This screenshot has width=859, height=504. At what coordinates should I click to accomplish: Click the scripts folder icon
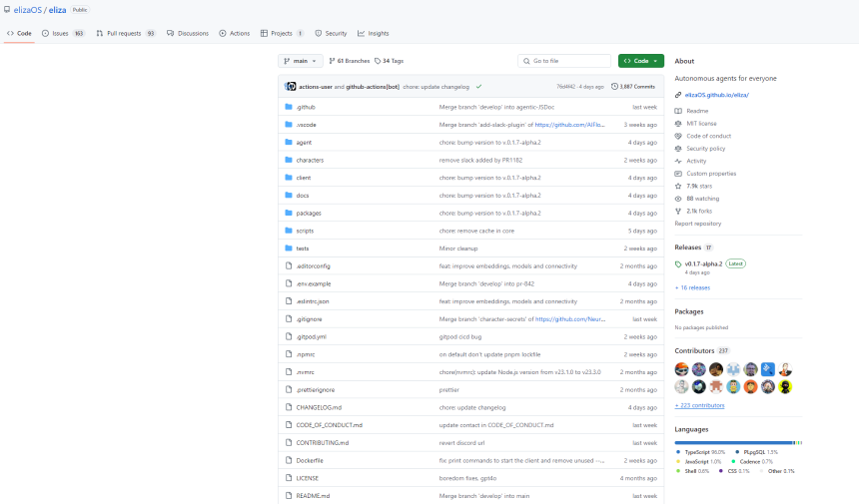point(289,231)
